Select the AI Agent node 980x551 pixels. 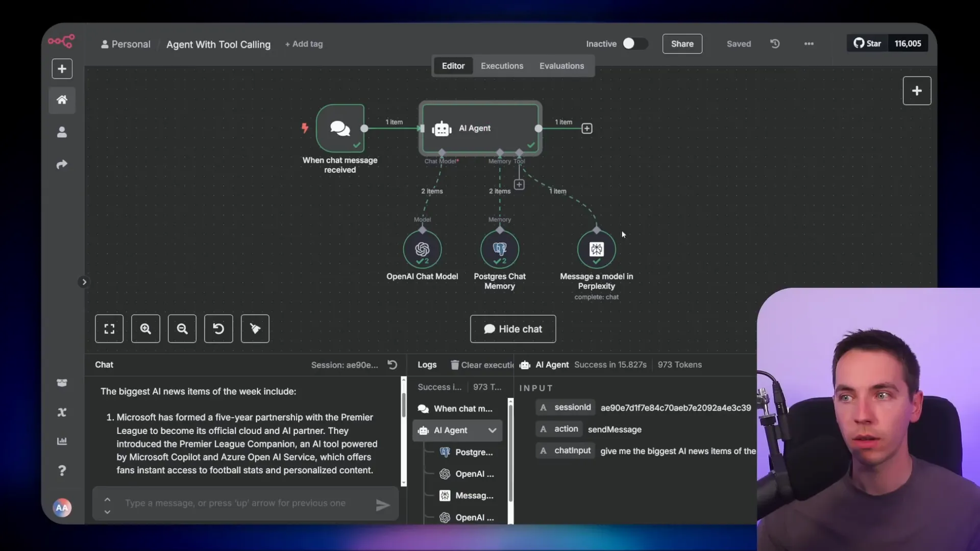[480, 128]
